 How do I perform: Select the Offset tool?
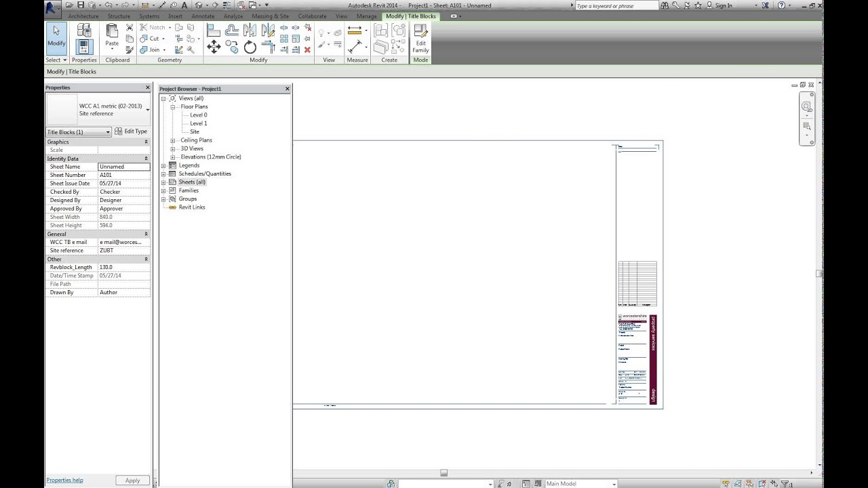pyautogui.click(x=232, y=30)
